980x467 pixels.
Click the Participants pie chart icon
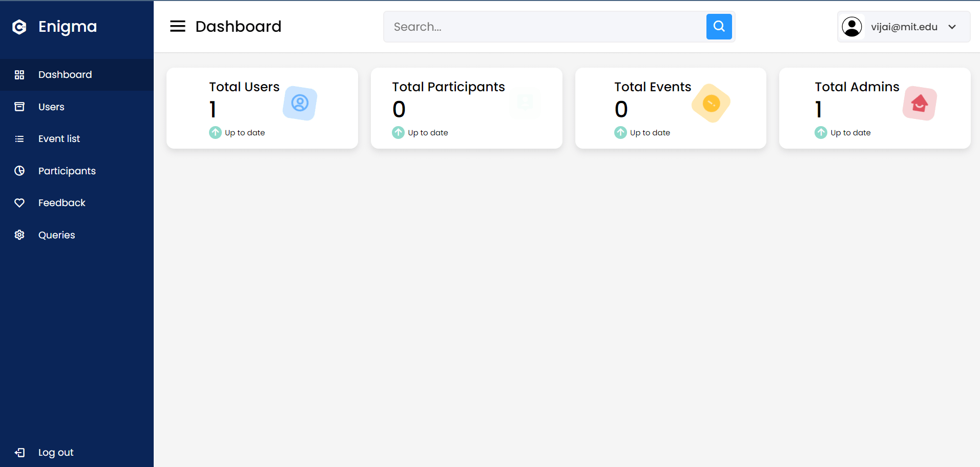click(19, 171)
